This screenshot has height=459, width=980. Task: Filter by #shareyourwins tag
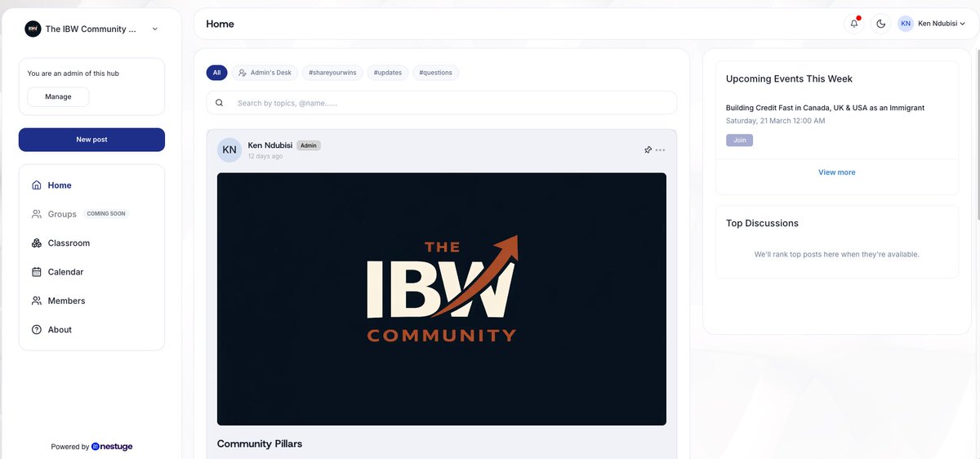tap(332, 73)
